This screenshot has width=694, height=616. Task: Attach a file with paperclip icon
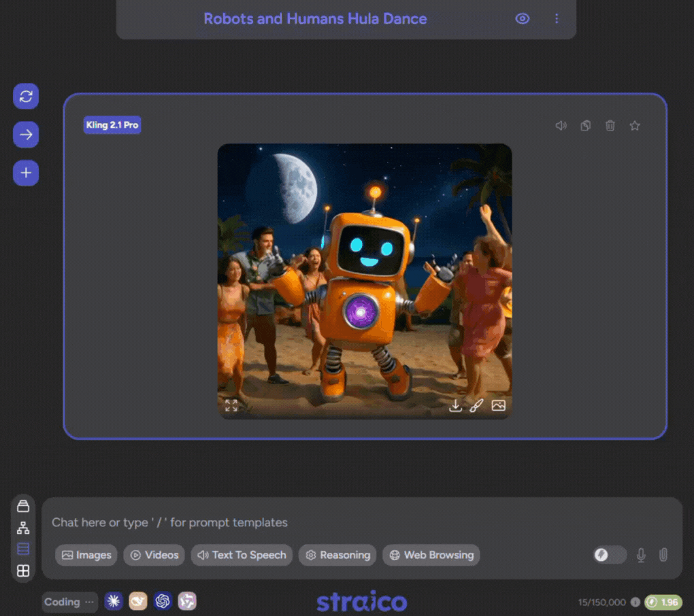coord(663,555)
